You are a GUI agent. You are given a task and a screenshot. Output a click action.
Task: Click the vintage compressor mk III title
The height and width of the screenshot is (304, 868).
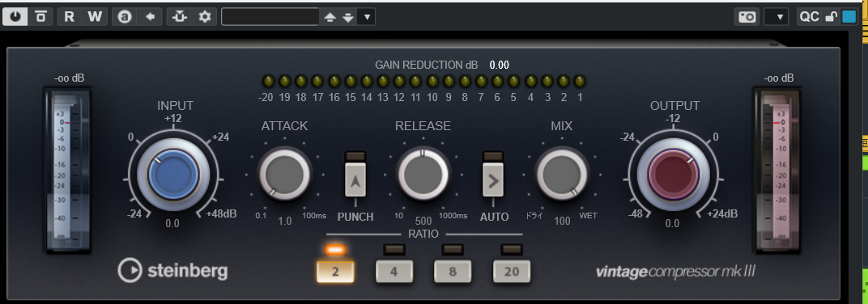675,272
